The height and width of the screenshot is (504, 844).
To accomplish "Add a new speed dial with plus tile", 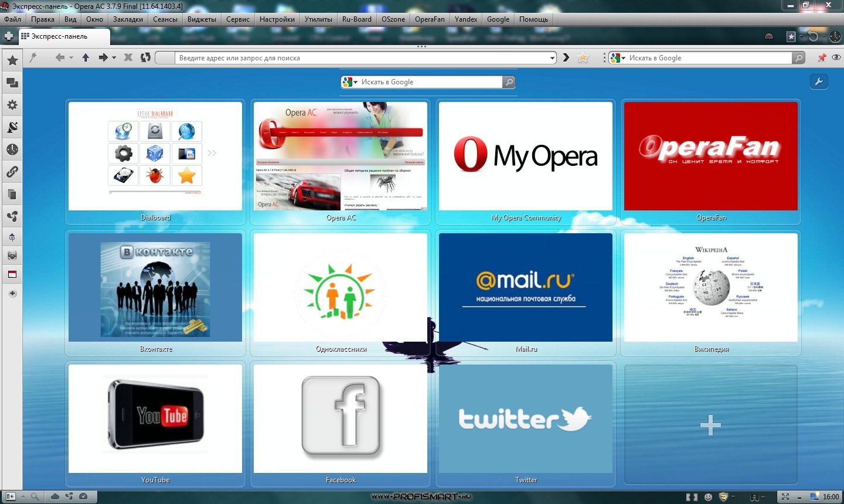I will point(711,424).
